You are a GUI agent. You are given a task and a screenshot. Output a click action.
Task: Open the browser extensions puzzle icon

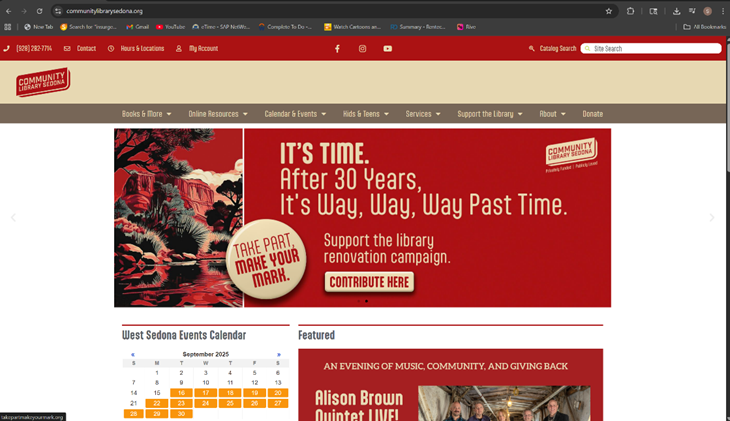coord(630,11)
